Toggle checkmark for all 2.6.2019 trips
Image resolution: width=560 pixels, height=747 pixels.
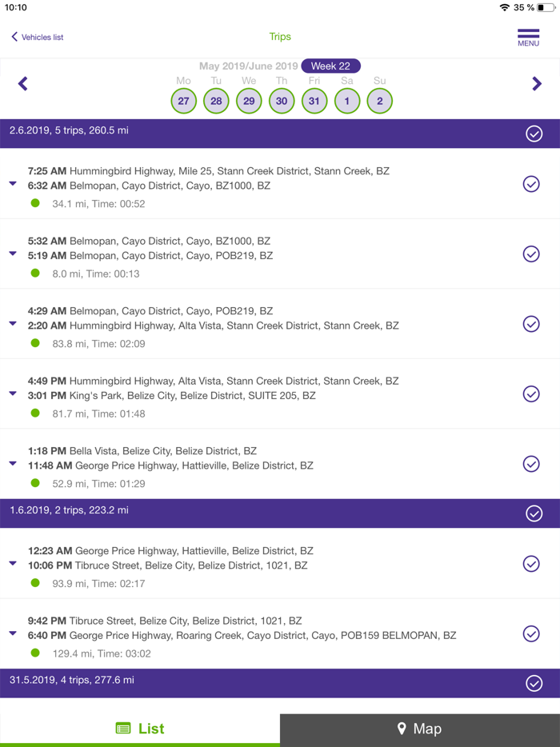pyautogui.click(x=534, y=134)
